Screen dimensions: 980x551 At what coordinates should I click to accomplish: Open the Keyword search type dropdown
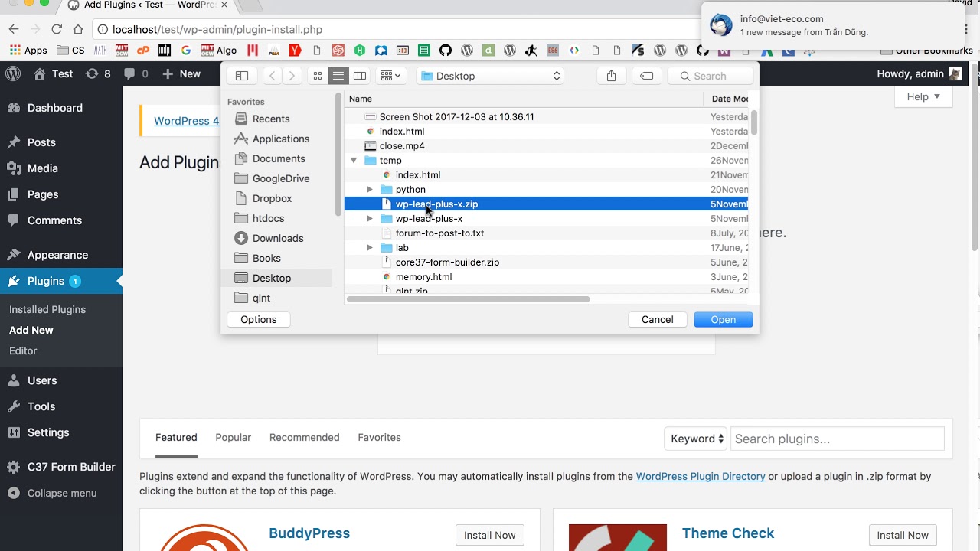coord(696,439)
